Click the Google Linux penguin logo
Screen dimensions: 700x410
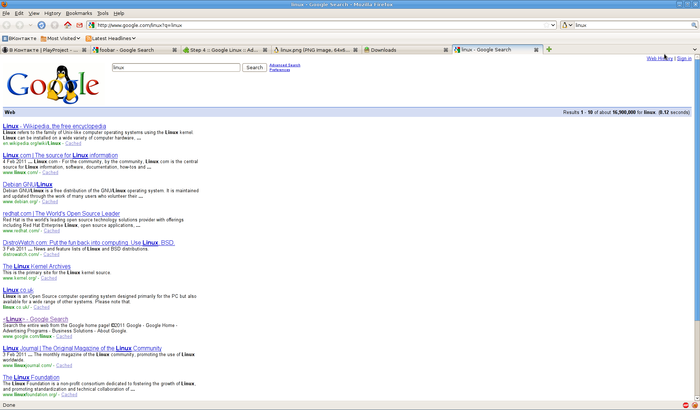click(x=53, y=85)
